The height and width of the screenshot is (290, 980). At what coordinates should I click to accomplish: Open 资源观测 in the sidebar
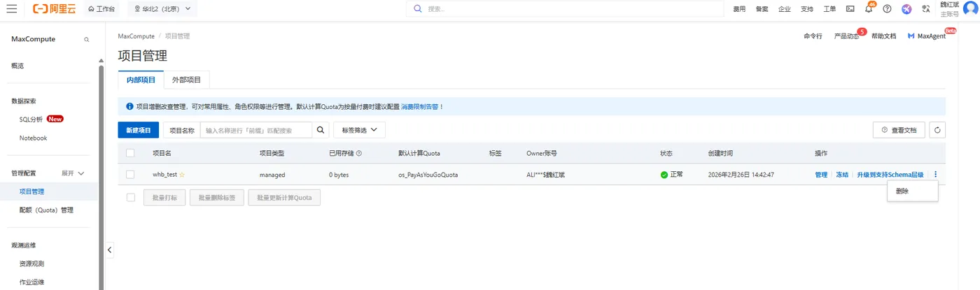click(31, 263)
